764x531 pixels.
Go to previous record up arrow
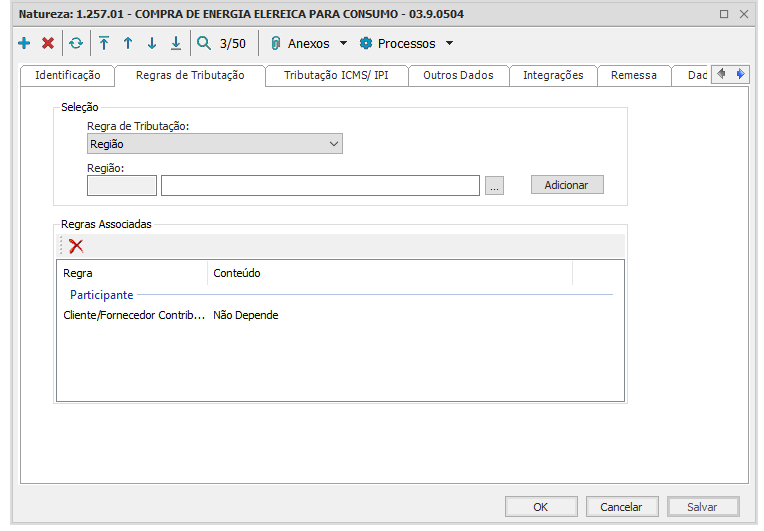[x=128, y=44]
